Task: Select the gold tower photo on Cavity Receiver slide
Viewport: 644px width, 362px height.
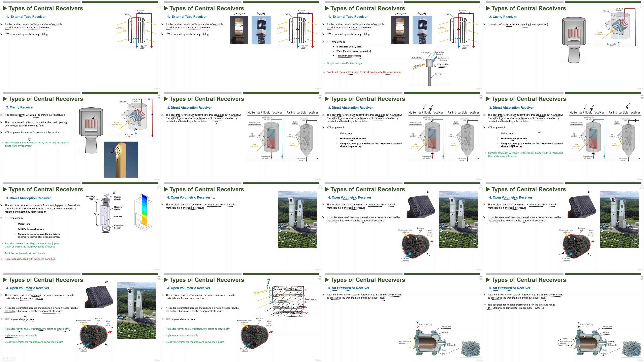Action: 121,159
